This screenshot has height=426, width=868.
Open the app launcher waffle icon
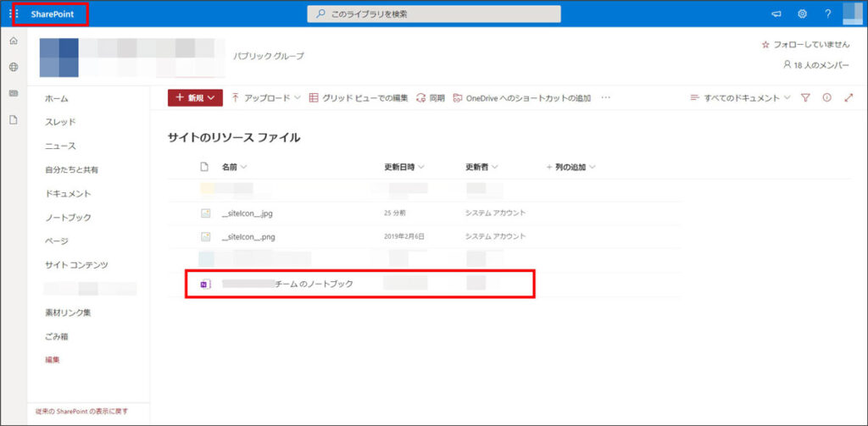point(13,14)
